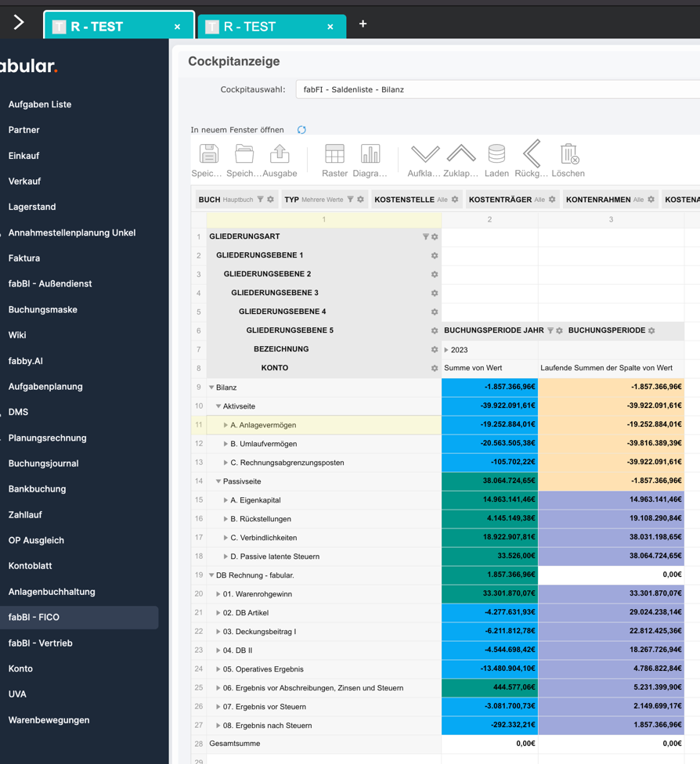Click the refresh icon beside In neuem Fenster öffnen
Screen dimensions: 700x764
pos(301,130)
